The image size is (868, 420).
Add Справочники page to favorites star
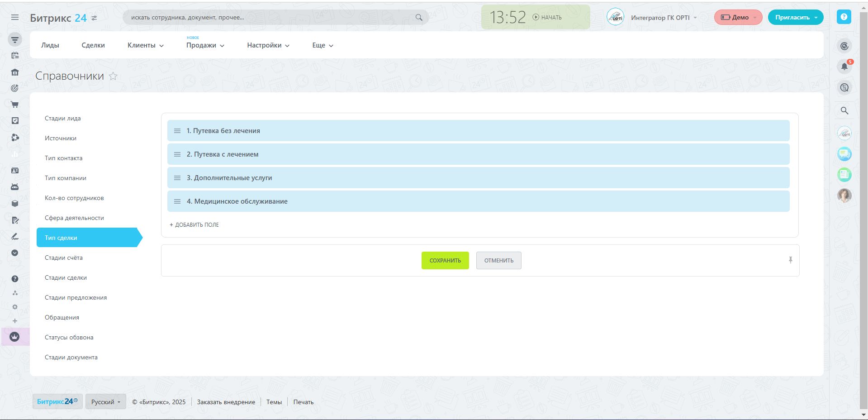click(113, 76)
